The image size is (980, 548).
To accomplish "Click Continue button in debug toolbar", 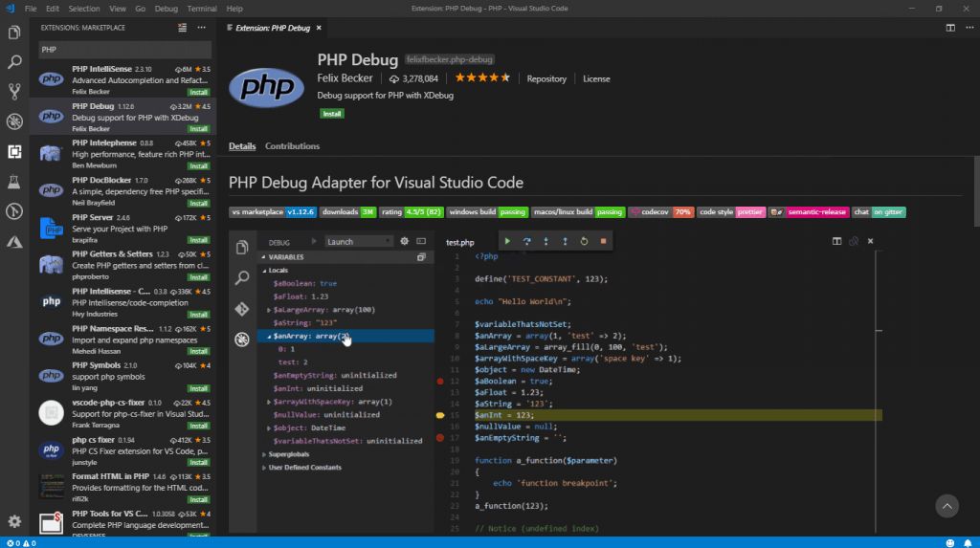I will point(507,241).
